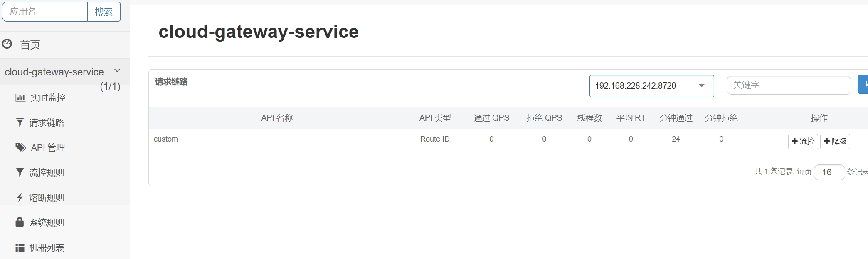868x259 pixels.
Task: Open the 首页 menu item
Action: click(x=30, y=45)
